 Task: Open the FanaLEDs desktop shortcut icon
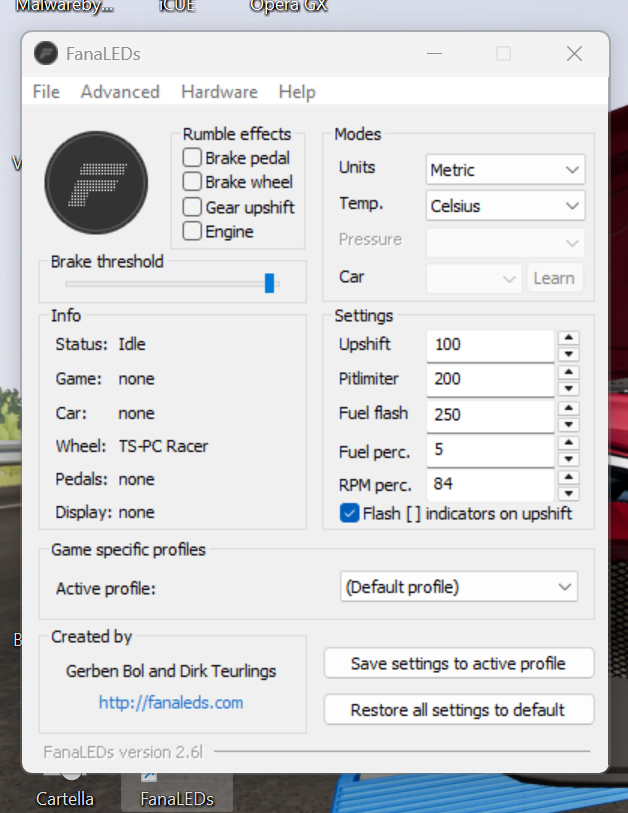click(x=177, y=791)
